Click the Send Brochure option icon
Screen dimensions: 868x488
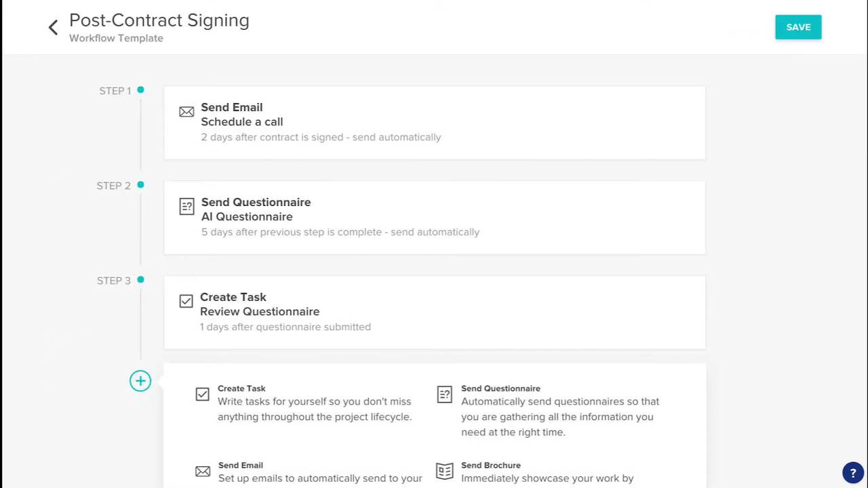(444, 471)
